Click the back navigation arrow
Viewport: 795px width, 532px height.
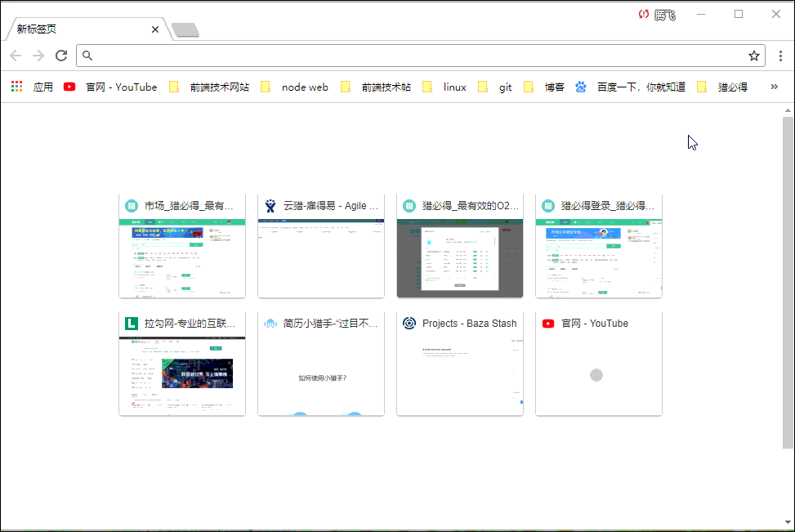[16, 56]
